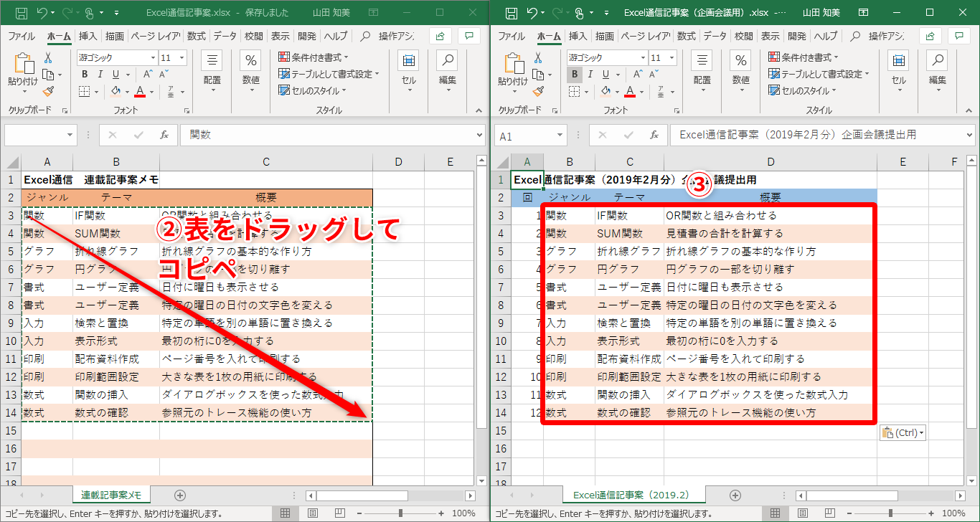This screenshot has height=522, width=980.
Task: Decrease font size in the 連載記事メモ workbook
Action: 164,74
